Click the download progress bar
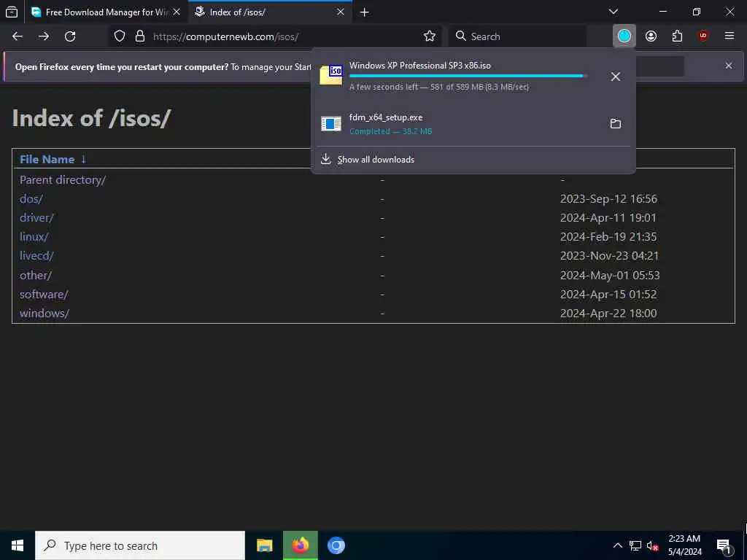Image resolution: width=747 pixels, height=560 pixels. point(468,76)
